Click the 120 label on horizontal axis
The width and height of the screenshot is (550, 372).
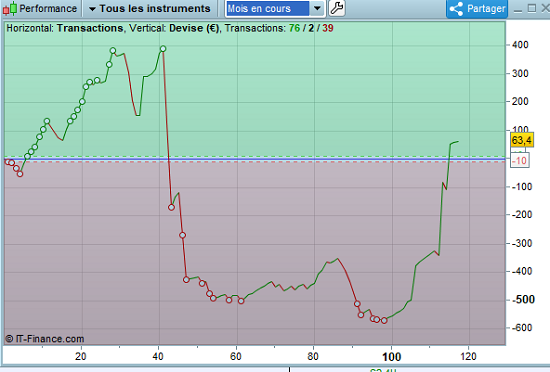point(468,357)
